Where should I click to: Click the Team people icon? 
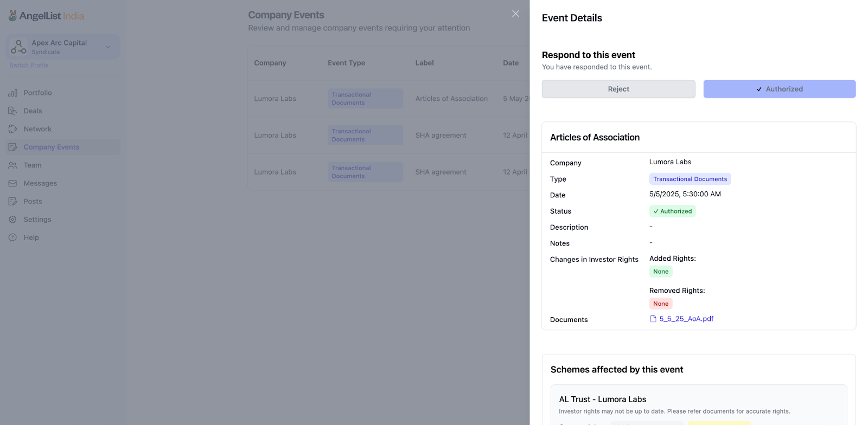coord(12,165)
